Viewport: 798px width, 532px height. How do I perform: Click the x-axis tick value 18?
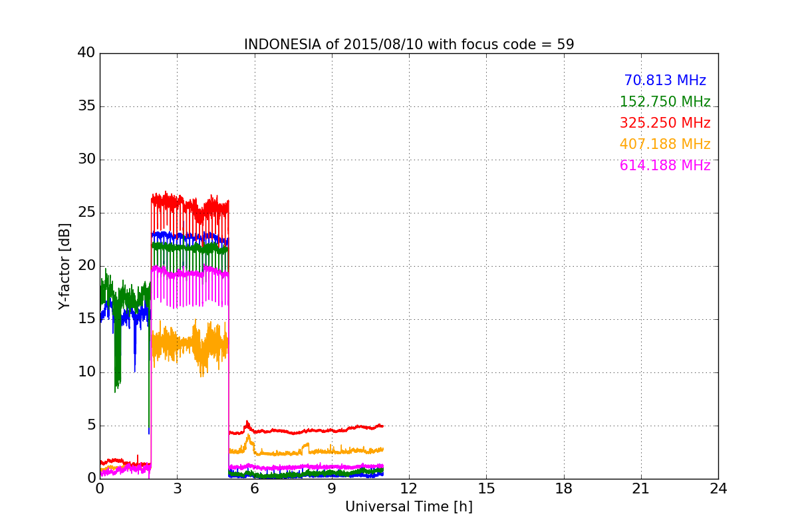(x=564, y=489)
